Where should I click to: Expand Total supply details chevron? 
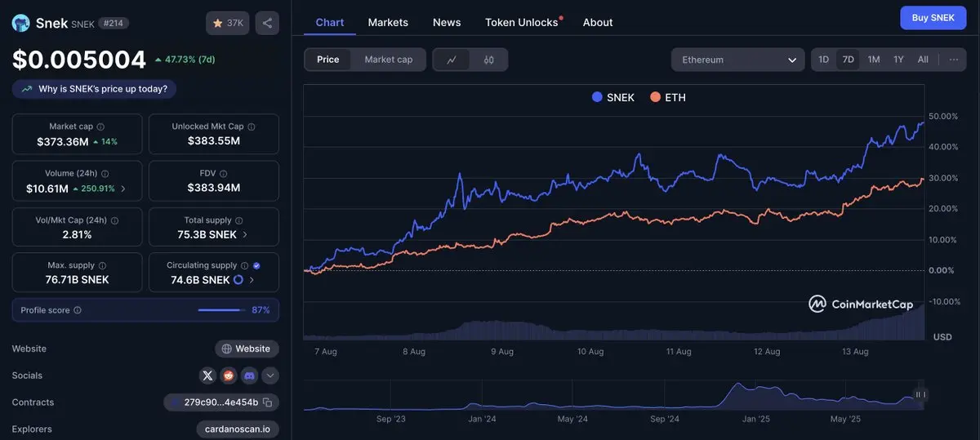[245, 235]
